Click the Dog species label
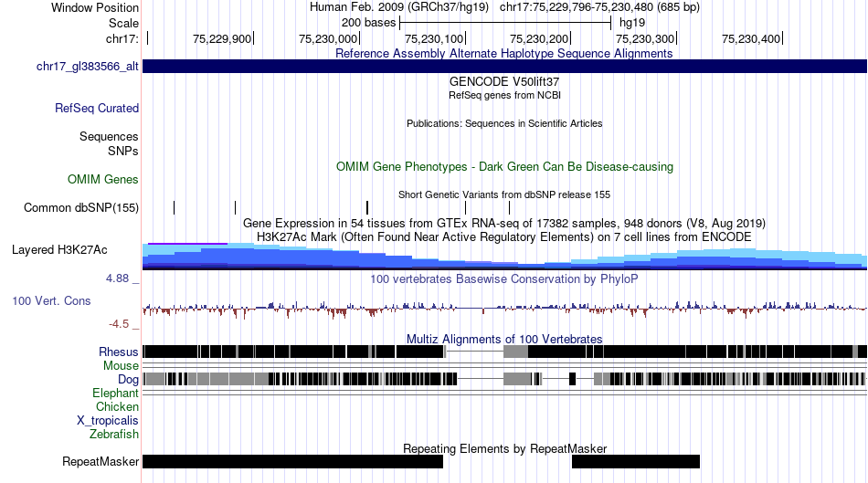This screenshot has width=868, height=483. coord(129,380)
